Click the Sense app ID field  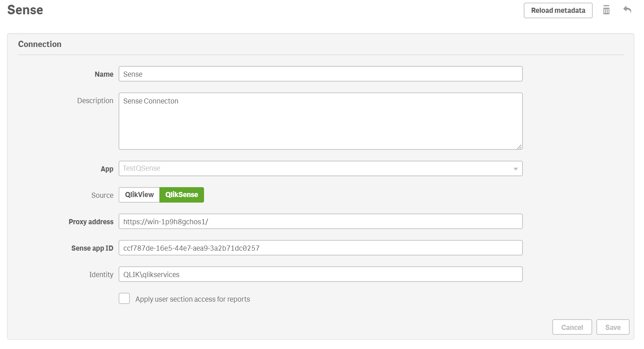click(320, 248)
